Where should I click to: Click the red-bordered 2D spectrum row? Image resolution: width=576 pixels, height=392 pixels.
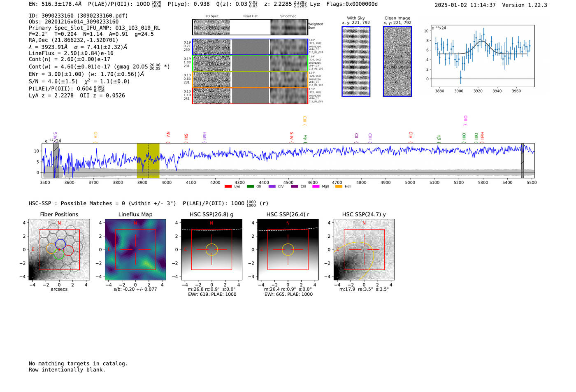(x=250, y=95)
